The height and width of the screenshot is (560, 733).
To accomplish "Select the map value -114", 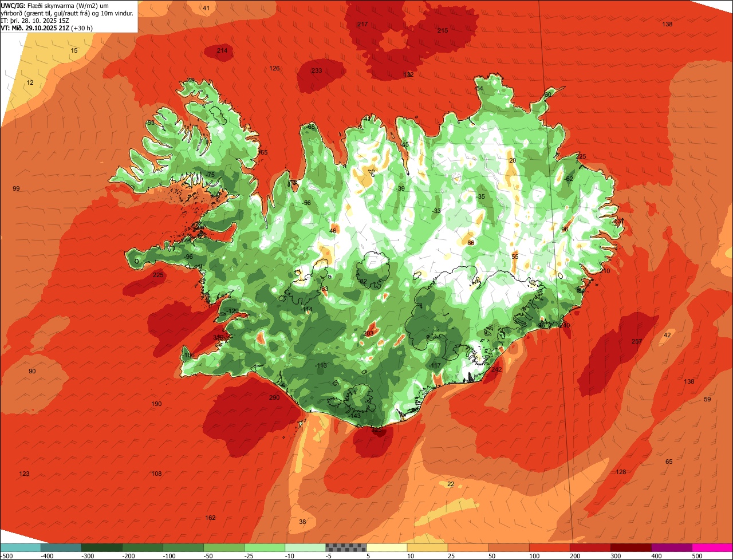I will [307, 309].
